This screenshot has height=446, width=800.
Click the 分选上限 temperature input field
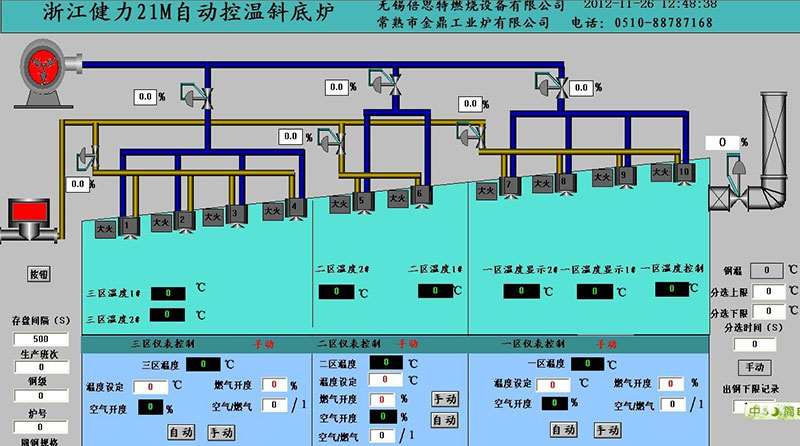pos(764,292)
